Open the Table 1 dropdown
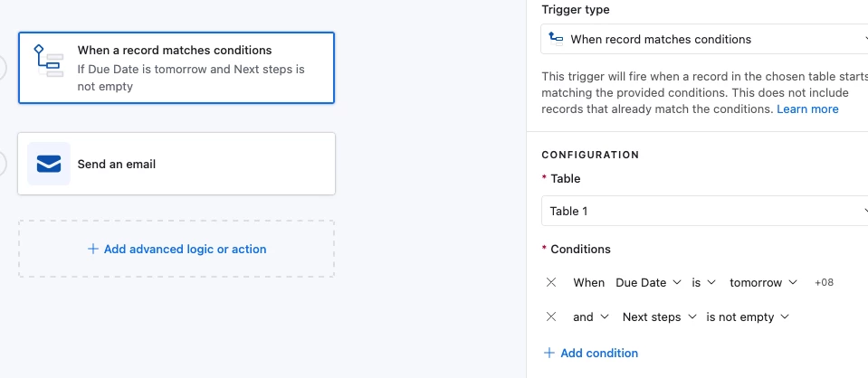Image resolution: width=868 pixels, height=378 pixels. (x=704, y=211)
